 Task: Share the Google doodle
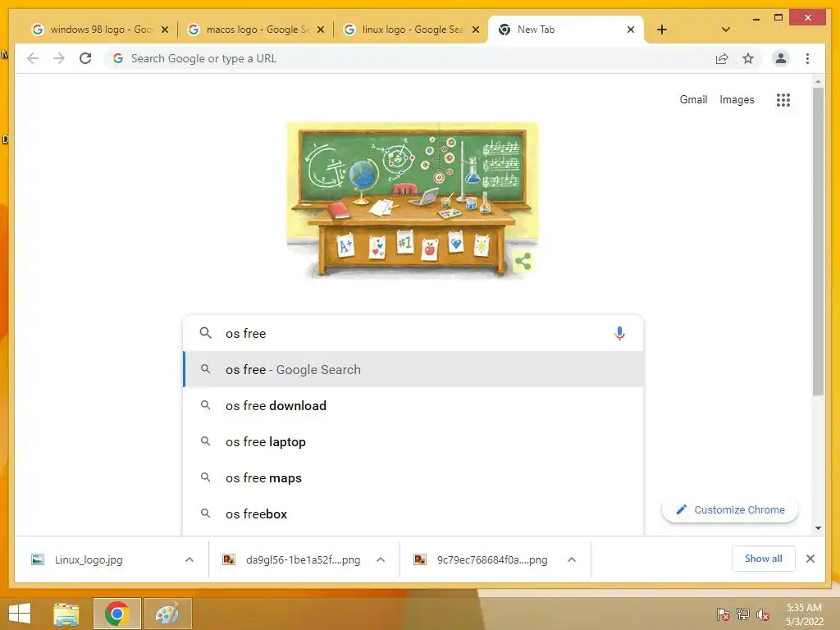(x=523, y=262)
